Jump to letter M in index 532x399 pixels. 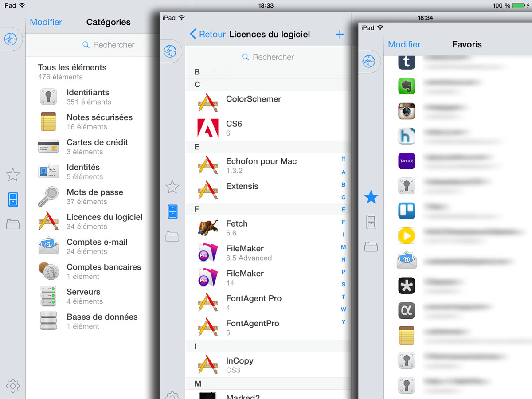pyautogui.click(x=343, y=247)
